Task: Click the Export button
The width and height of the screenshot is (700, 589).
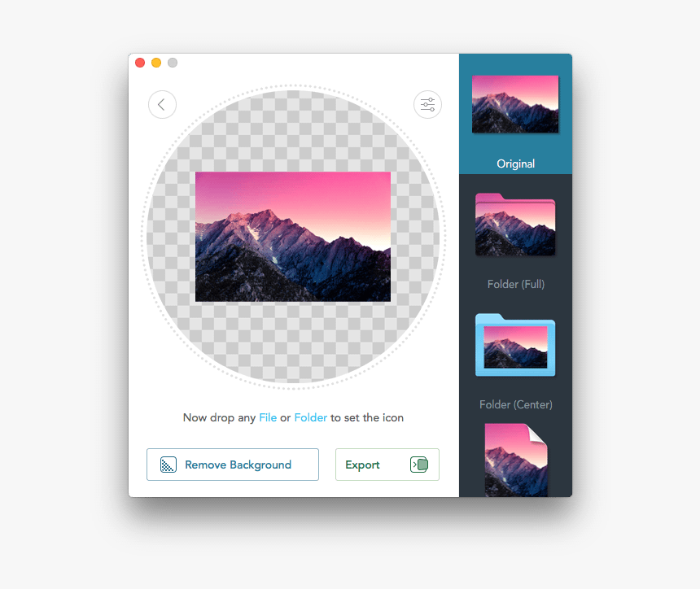Action: tap(387, 465)
